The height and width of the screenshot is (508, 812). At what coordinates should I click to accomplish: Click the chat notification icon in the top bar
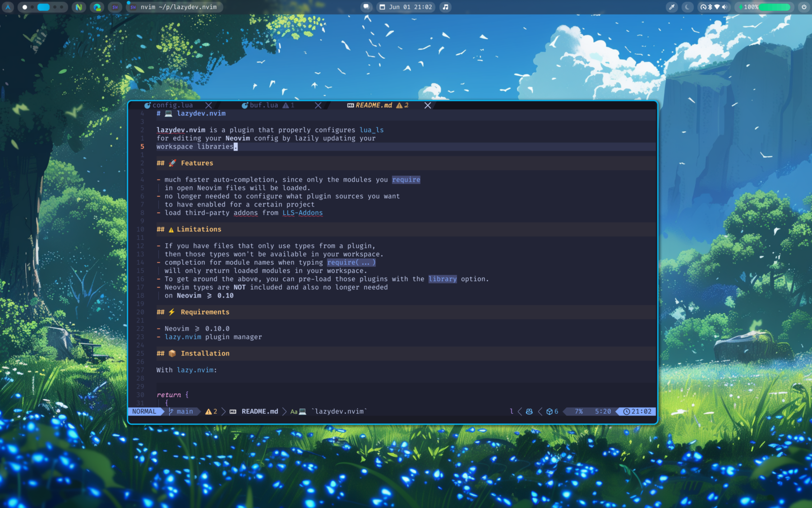(x=366, y=7)
